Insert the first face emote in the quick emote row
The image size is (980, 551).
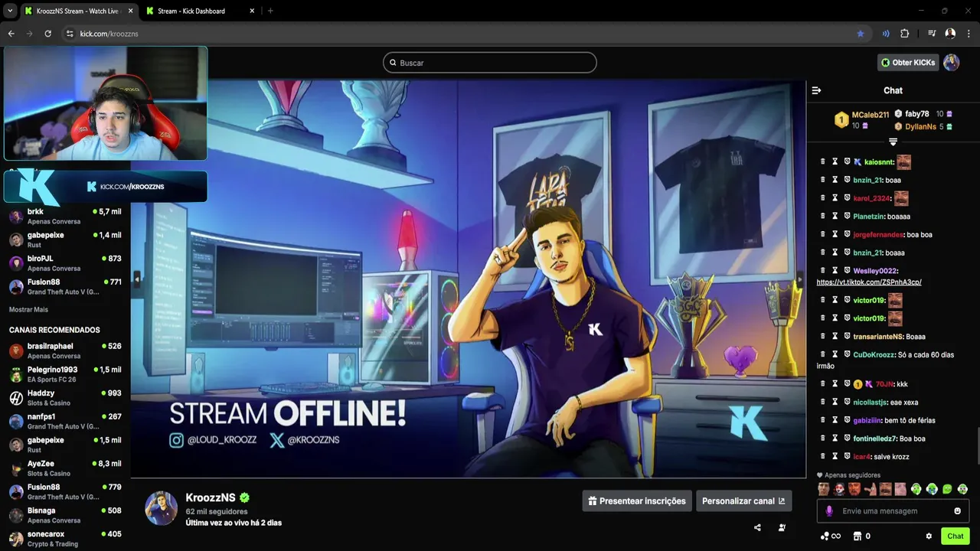pos(824,489)
